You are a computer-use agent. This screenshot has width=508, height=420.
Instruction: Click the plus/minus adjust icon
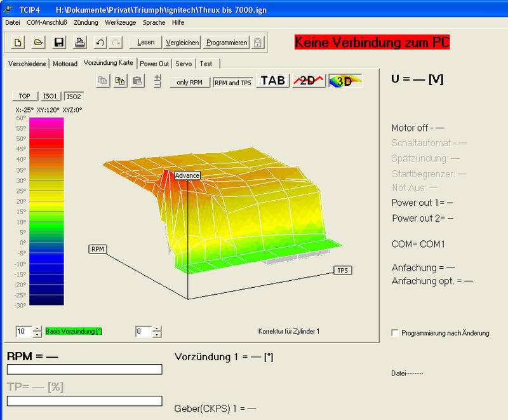click(157, 81)
